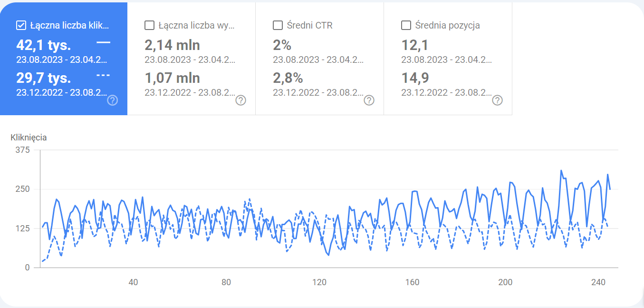Click the 14,9 previous-period position value
Image resolution: width=644 pixels, height=308 pixels.
[x=414, y=78]
